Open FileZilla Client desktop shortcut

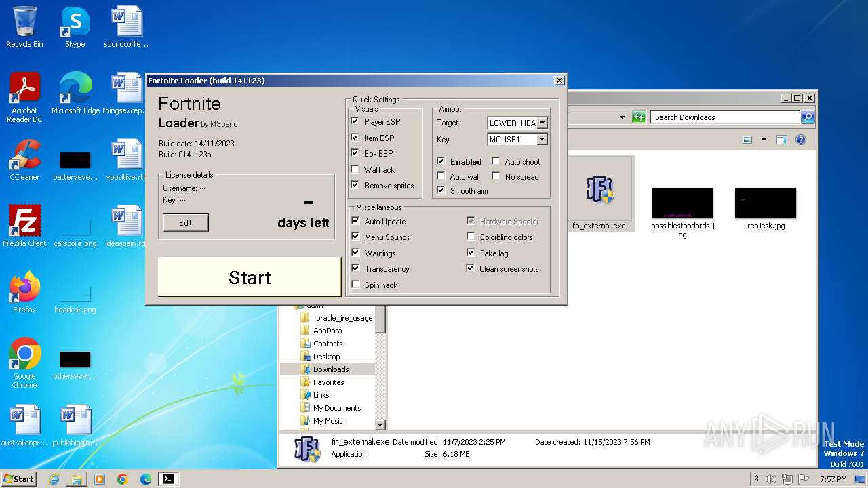pos(24,226)
